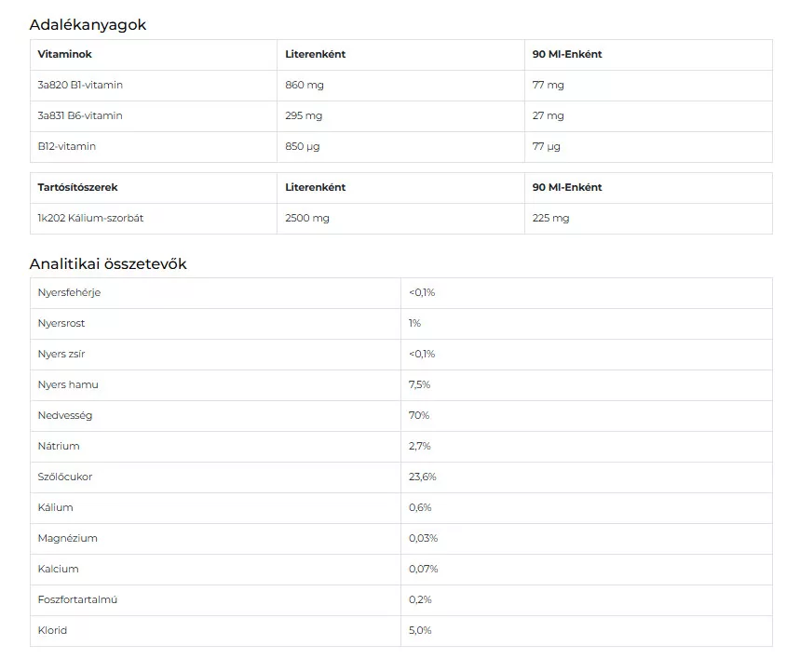This screenshot has width=786, height=672.
Task: Click the 860 mg value cell
Action: tap(305, 85)
